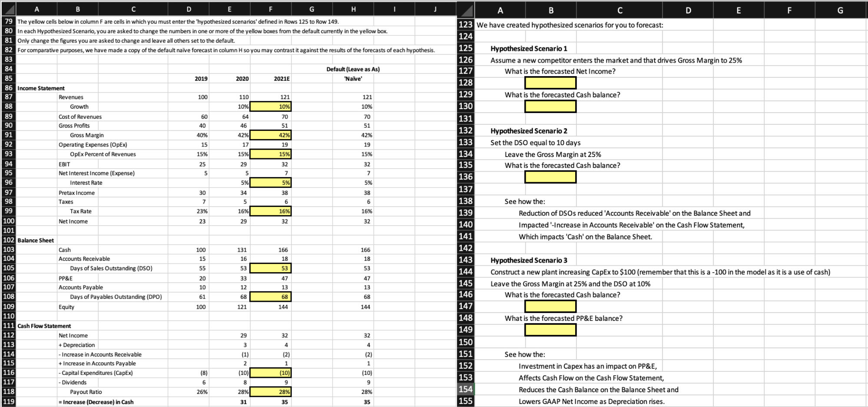Select the yellow 2021E revenue Growth input cell
This screenshot has height=407, width=868.
[x=270, y=107]
